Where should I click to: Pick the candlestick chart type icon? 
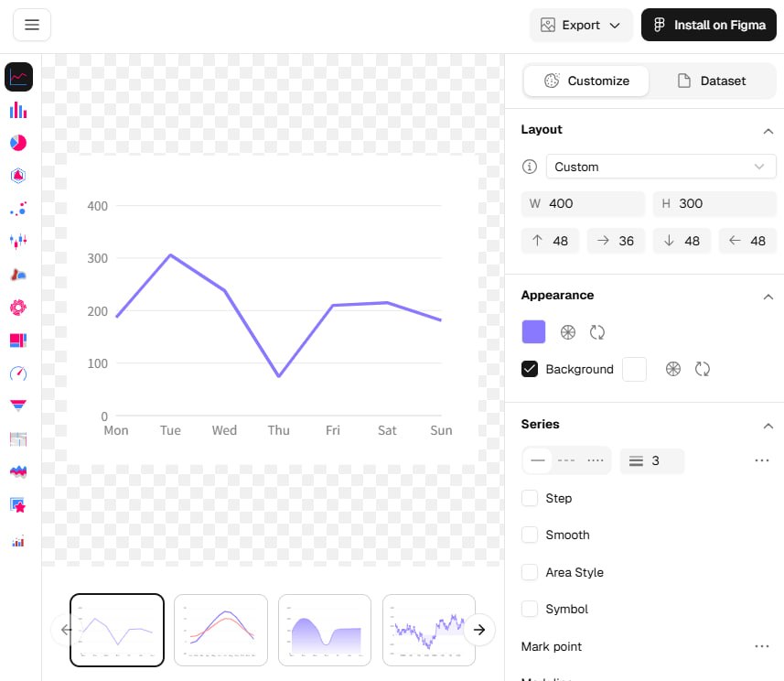pos(18,241)
